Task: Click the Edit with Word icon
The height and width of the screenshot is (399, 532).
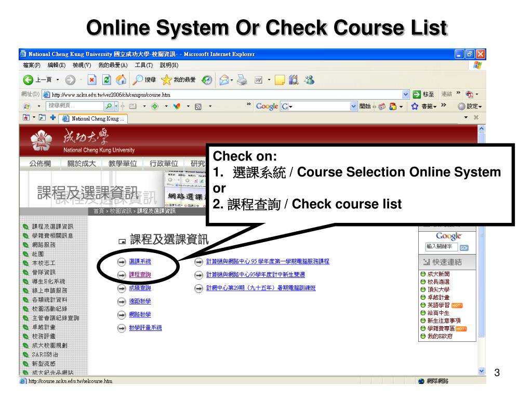Action: [x=259, y=80]
